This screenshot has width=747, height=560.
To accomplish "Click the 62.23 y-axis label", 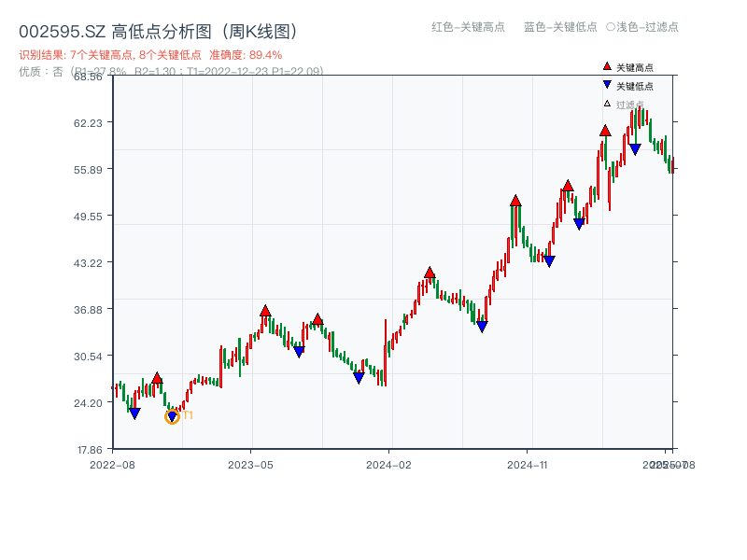I will [x=88, y=123].
